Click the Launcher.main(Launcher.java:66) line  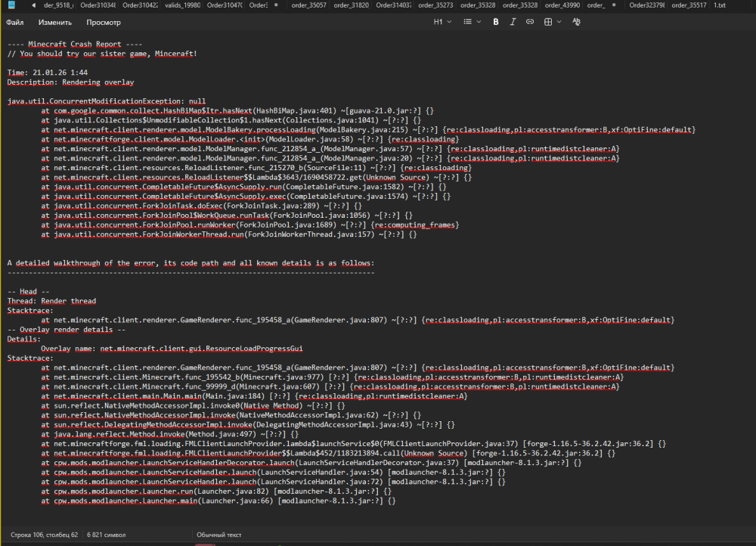click(218, 501)
